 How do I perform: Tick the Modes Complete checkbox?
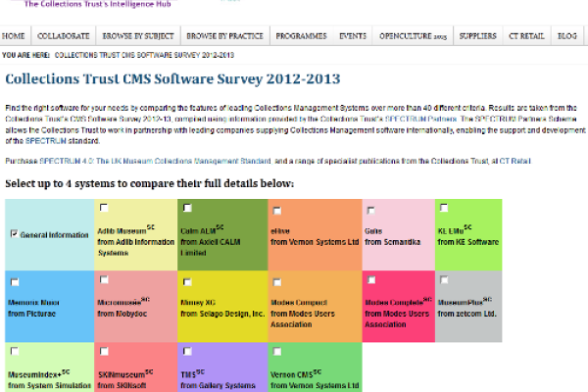point(371,279)
